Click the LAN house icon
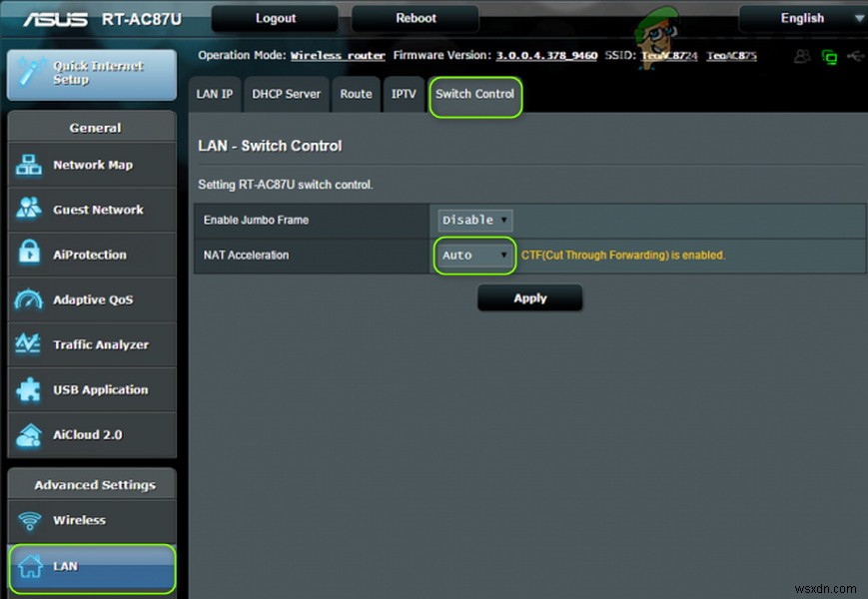868x599 pixels. click(30, 566)
